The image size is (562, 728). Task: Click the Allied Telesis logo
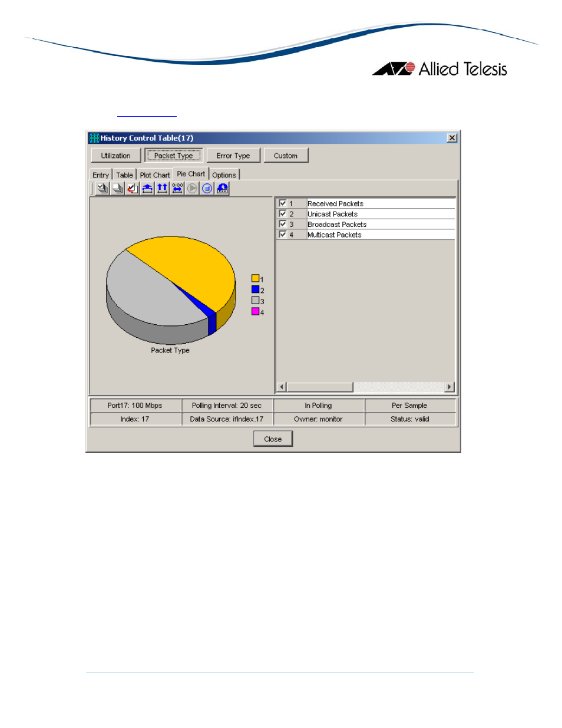coord(439,69)
